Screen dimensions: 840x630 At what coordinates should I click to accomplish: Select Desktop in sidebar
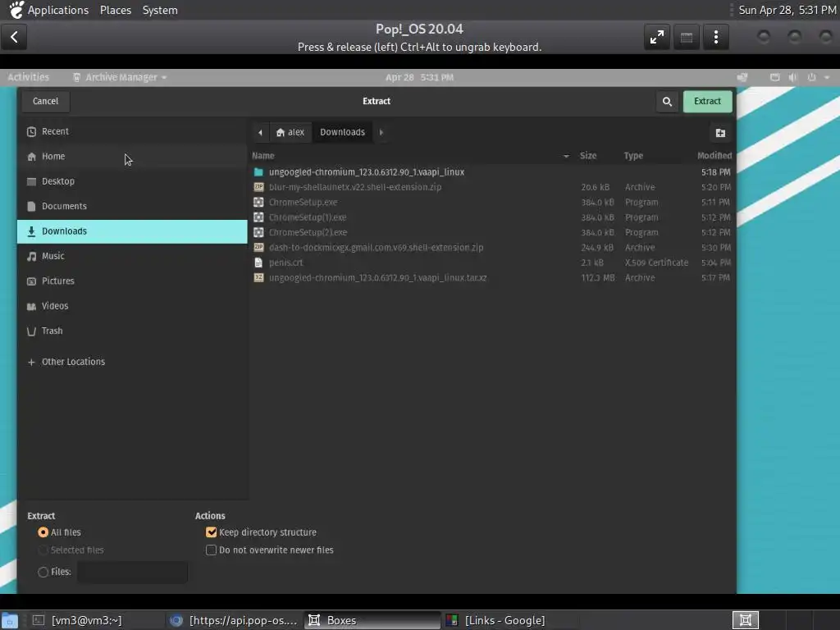[x=132, y=181]
